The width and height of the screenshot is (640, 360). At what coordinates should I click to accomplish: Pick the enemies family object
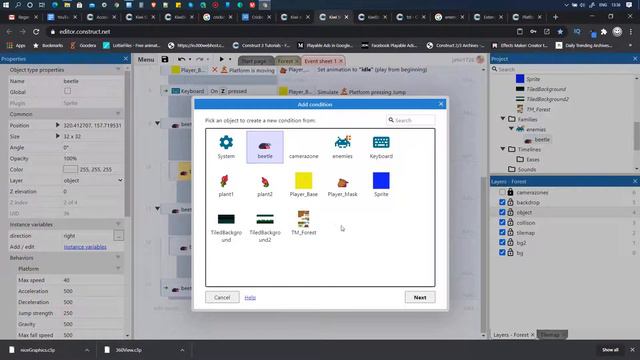(x=342, y=147)
